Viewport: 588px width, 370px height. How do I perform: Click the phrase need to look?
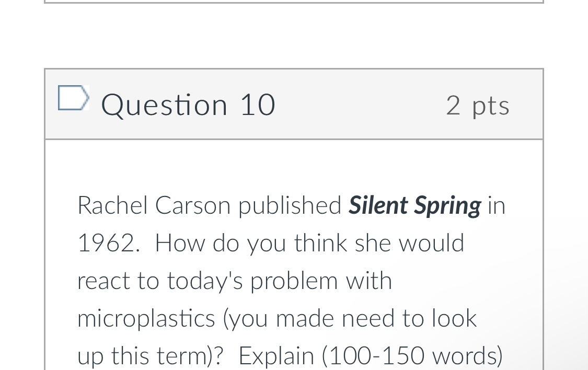[x=409, y=318]
